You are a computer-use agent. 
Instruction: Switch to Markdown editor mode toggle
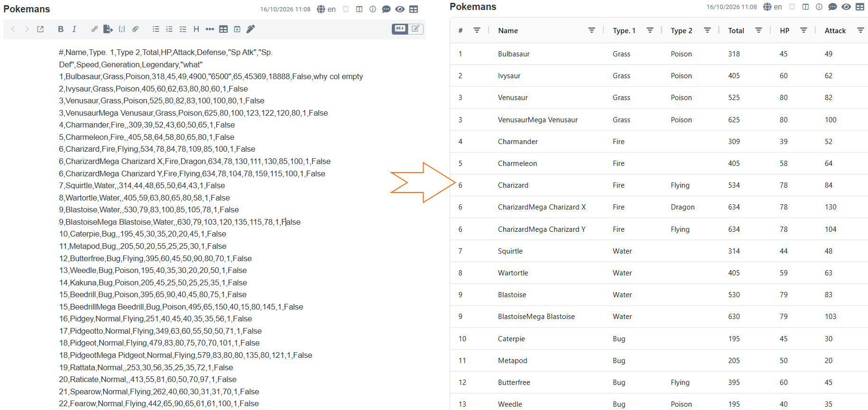(400, 28)
